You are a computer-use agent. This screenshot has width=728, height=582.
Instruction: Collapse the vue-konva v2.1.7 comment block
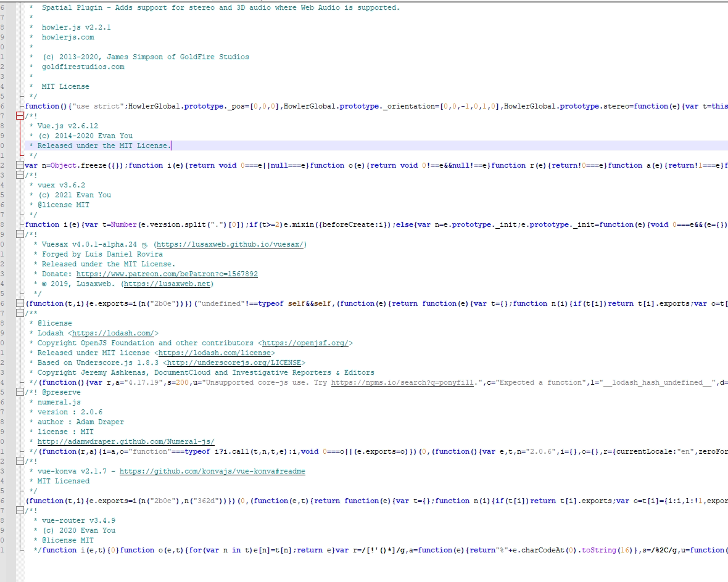point(20,461)
